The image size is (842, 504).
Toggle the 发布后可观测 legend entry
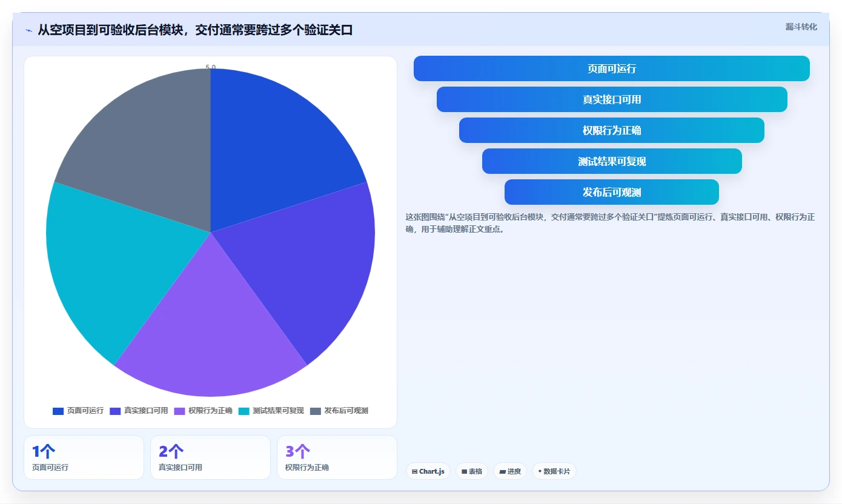point(339,411)
